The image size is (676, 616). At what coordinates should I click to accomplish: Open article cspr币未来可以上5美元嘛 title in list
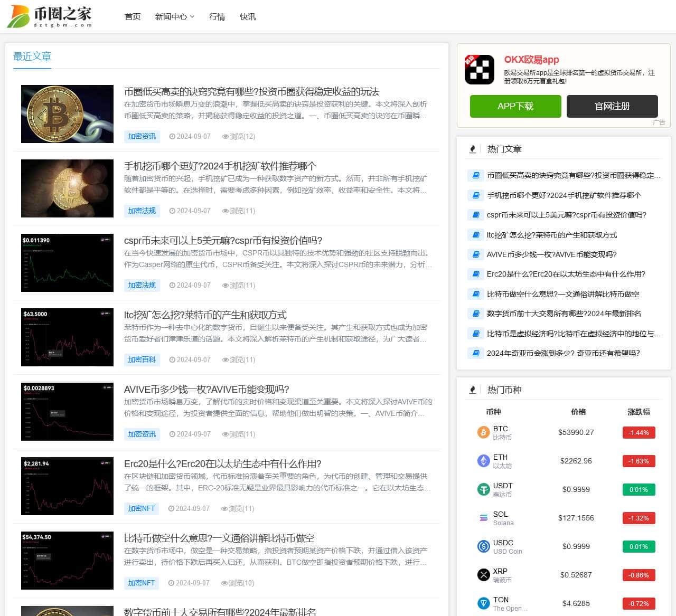(x=223, y=241)
